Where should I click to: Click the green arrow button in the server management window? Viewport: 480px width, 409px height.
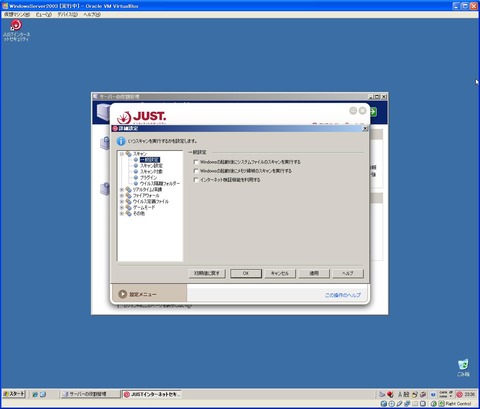(373, 112)
